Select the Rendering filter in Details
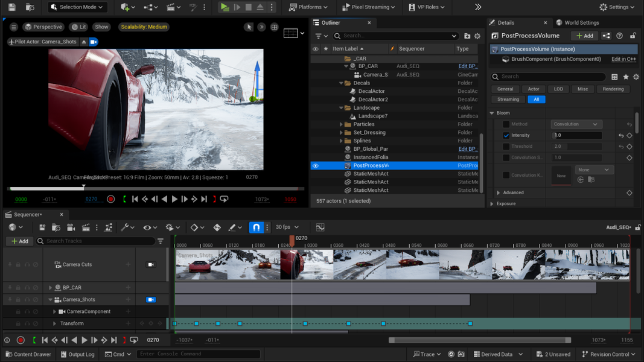The width and height of the screenshot is (644, 362). point(613,89)
